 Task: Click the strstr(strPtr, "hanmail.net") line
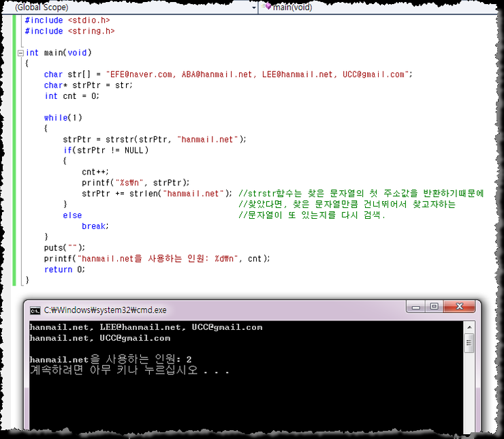tap(155, 140)
